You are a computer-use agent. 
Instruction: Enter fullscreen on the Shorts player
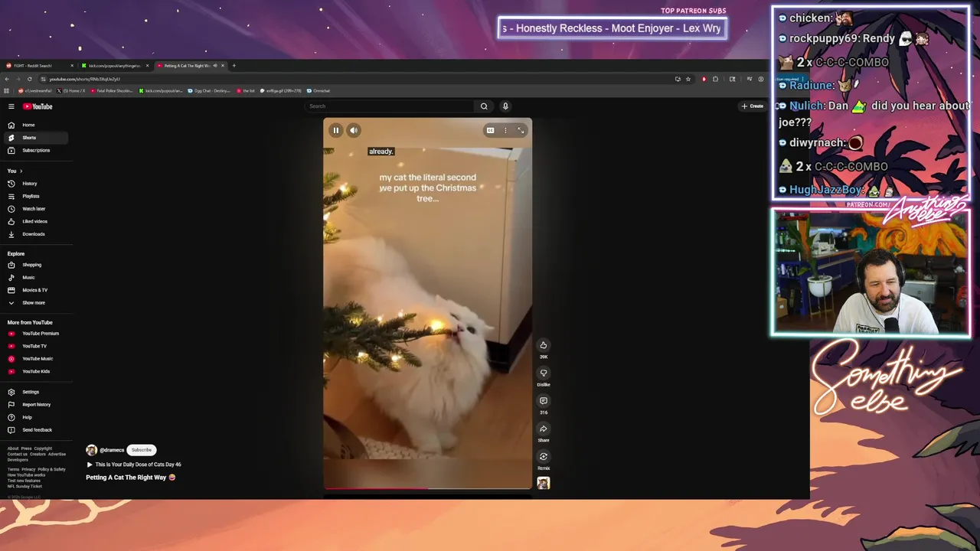[521, 130]
